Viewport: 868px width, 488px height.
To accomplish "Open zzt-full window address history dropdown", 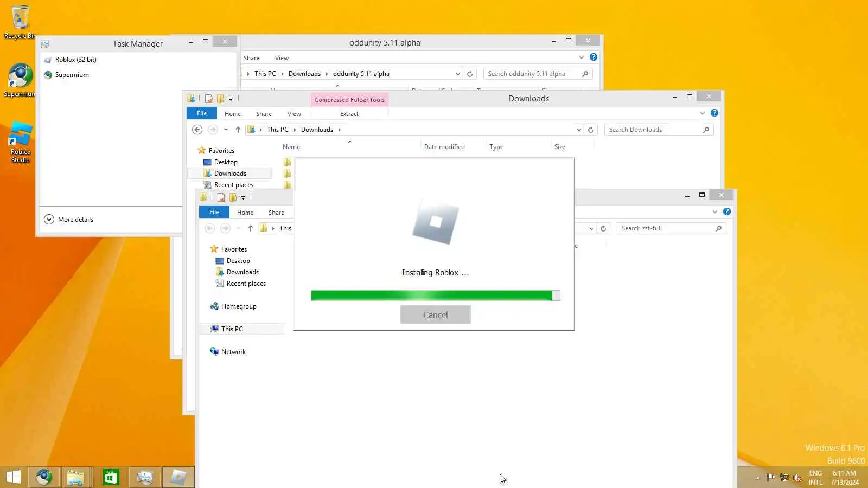I will point(591,228).
